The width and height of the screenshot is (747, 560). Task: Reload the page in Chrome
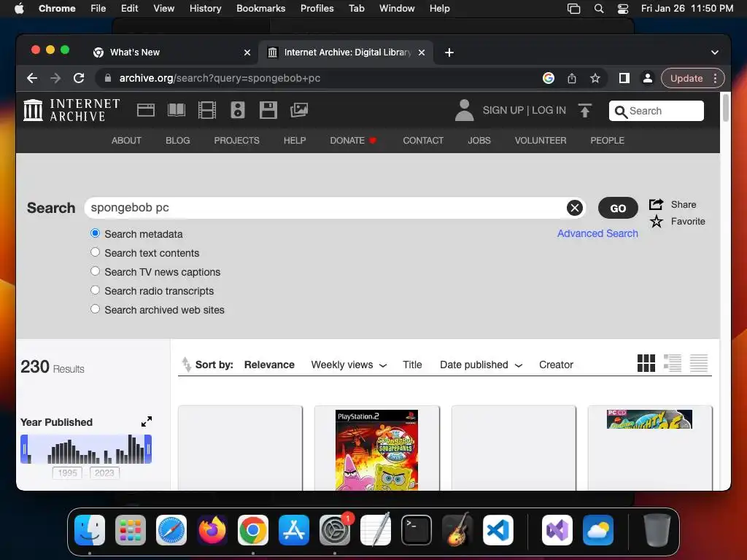(x=79, y=78)
